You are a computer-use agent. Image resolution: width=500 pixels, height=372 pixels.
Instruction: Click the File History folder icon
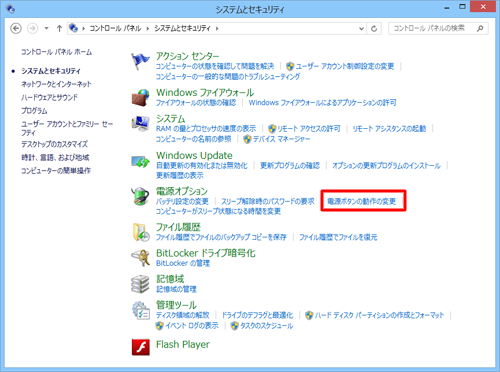pyautogui.click(x=140, y=232)
